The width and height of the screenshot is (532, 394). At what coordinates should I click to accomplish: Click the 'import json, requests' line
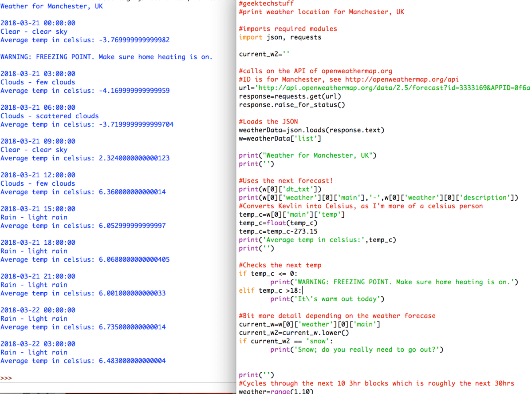pyautogui.click(x=280, y=37)
